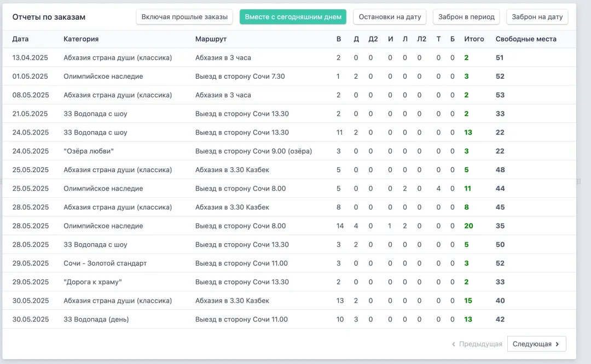
Task: Click the 'Предыдущая' pagination link
Action: click(x=477, y=344)
